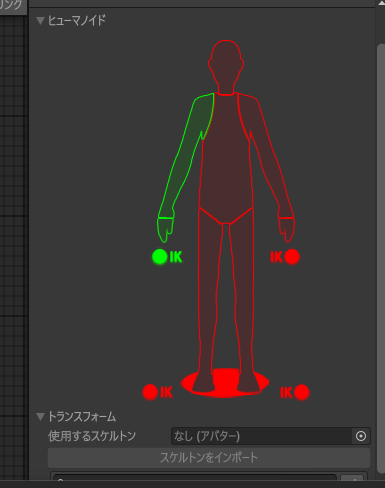Click the トランスフォーム section header text
Viewport: 385px width, 488px height.
(82, 417)
